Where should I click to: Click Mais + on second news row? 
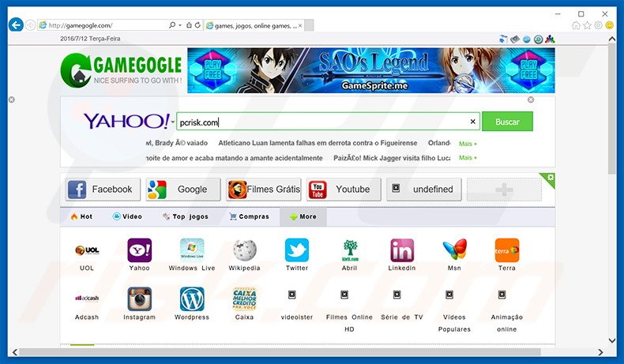(468, 158)
